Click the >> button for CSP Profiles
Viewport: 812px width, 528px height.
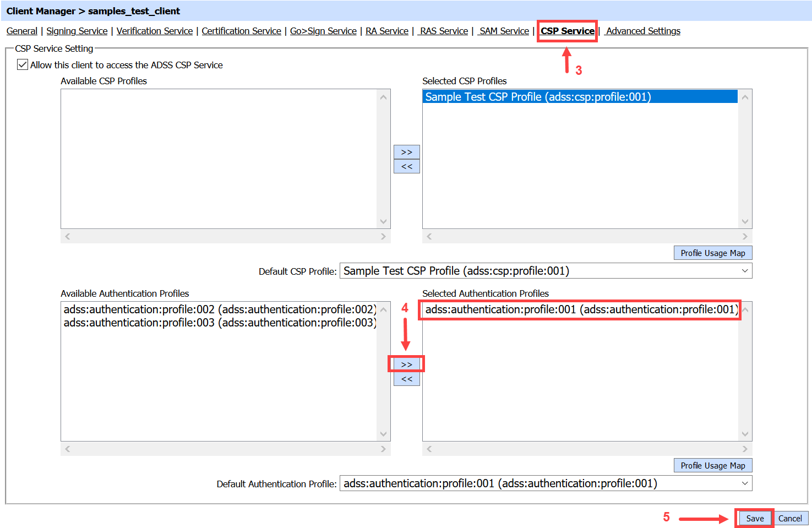click(406, 152)
